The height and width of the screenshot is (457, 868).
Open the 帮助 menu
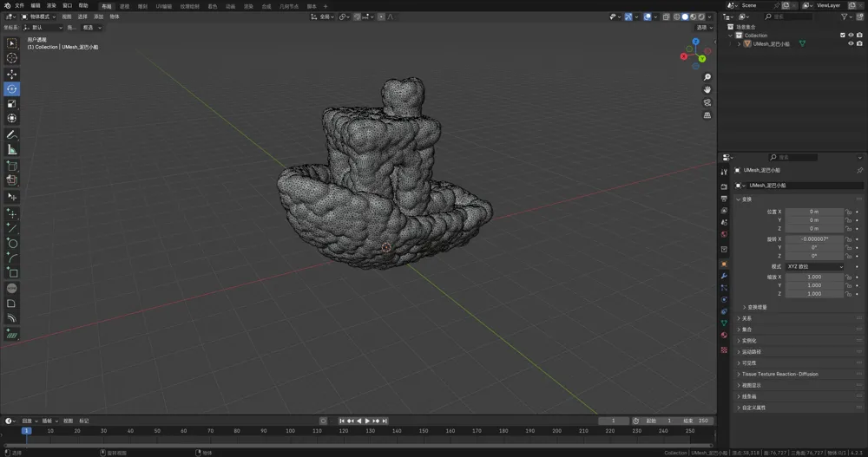(83, 5)
